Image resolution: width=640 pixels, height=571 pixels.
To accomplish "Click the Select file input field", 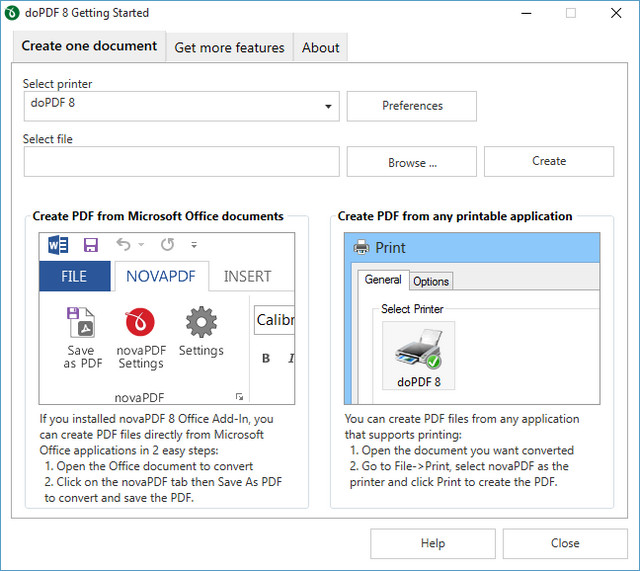I will tap(181, 162).
